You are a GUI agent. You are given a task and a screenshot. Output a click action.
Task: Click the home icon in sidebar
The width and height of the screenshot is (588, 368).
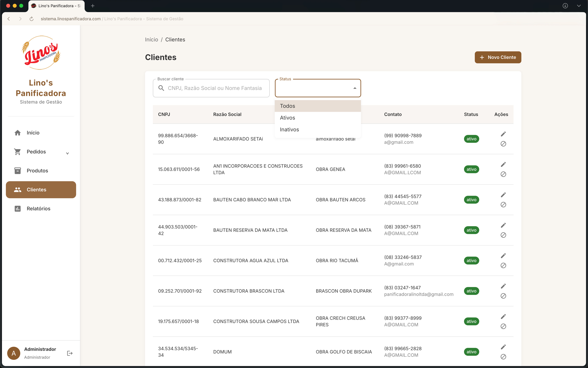click(x=17, y=133)
